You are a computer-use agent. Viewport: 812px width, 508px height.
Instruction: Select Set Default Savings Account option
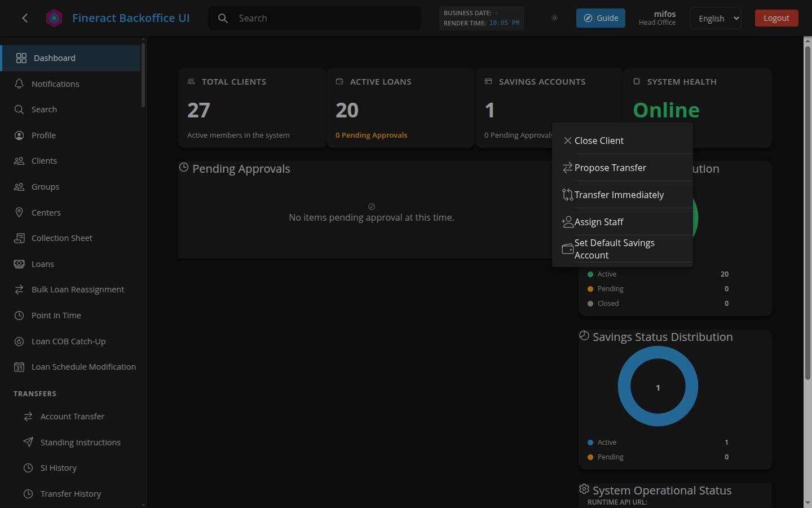point(622,249)
